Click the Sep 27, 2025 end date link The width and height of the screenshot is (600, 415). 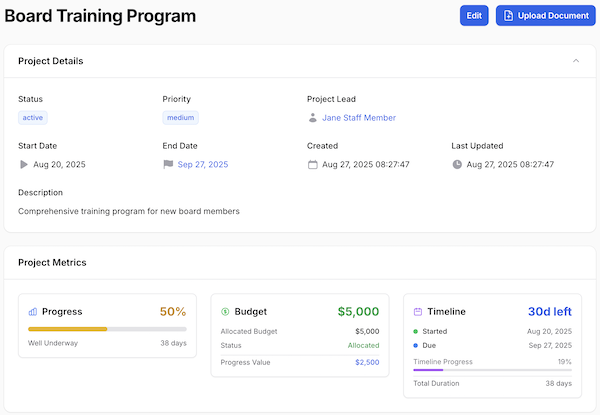coord(203,164)
